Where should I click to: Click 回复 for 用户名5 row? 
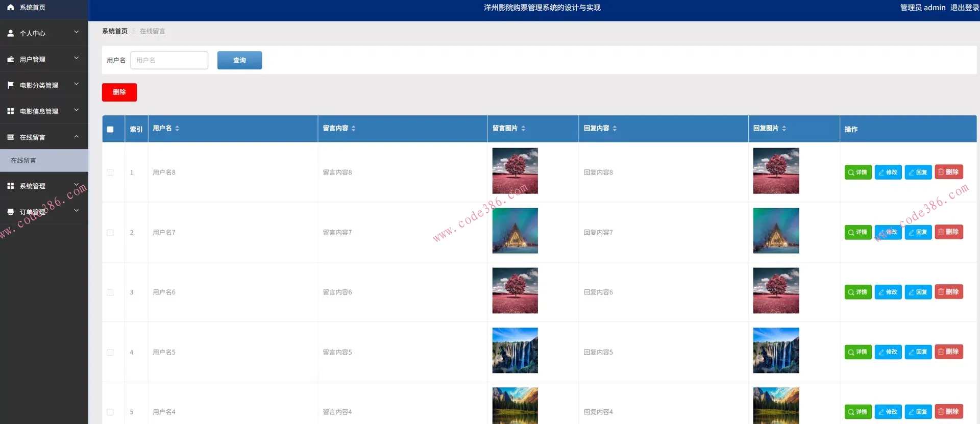point(918,352)
